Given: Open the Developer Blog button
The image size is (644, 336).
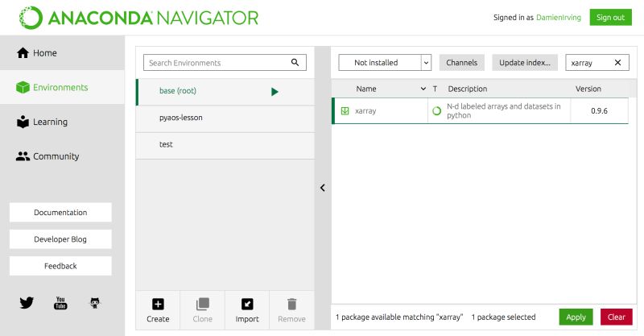Looking at the screenshot, I should [60, 239].
